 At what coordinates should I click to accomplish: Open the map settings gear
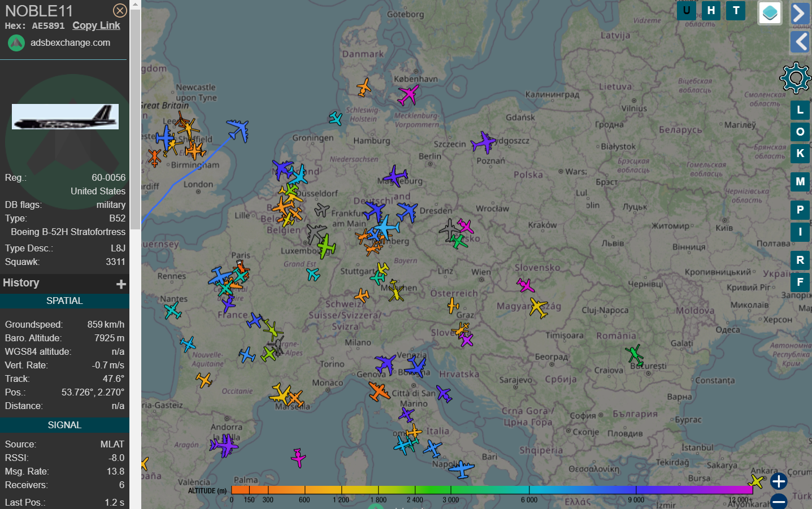795,78
